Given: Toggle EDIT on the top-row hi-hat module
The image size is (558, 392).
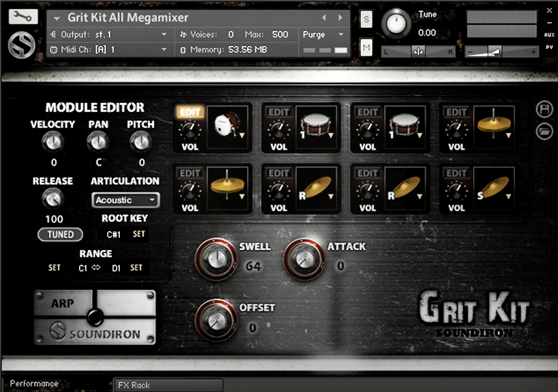Looking at the screenshot, I should pos(457,112).
